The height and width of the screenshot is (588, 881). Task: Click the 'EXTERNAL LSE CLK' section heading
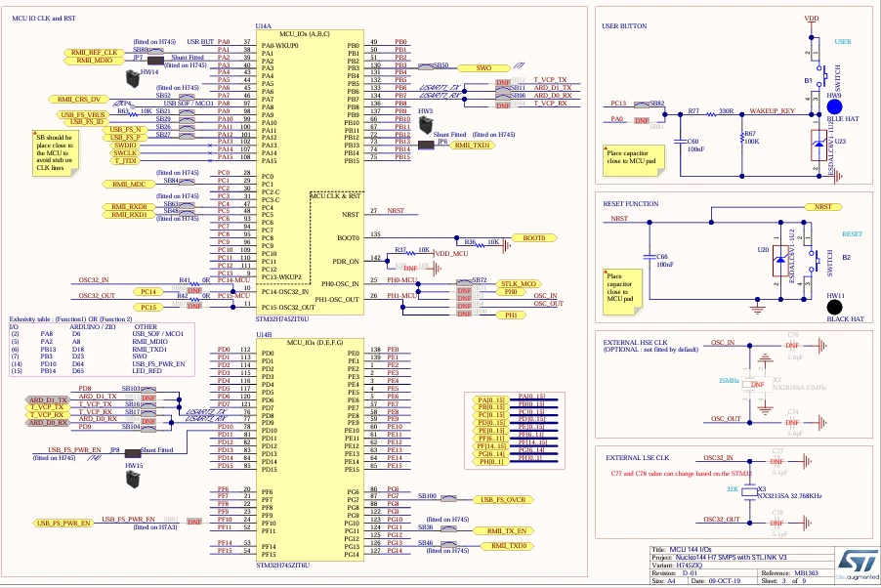[637, 457]
